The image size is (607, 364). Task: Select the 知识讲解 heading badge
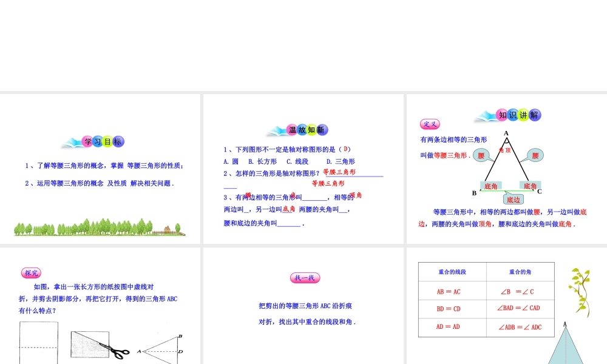518,115
